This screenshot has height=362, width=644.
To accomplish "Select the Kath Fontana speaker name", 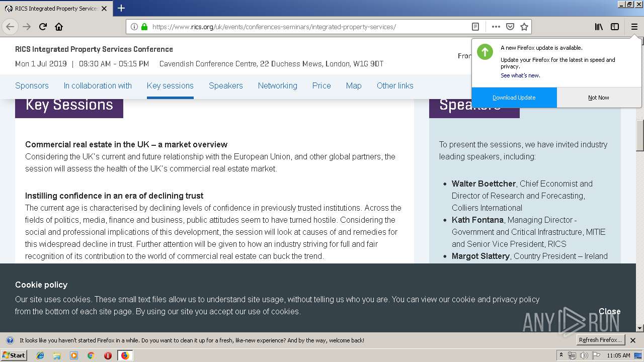I will pos(477,220).
